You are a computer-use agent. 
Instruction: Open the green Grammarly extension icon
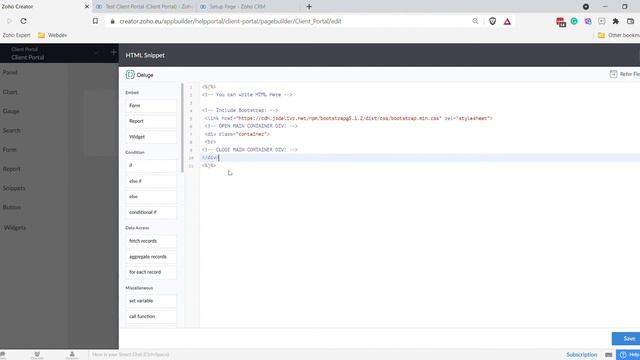click(574, 21)
